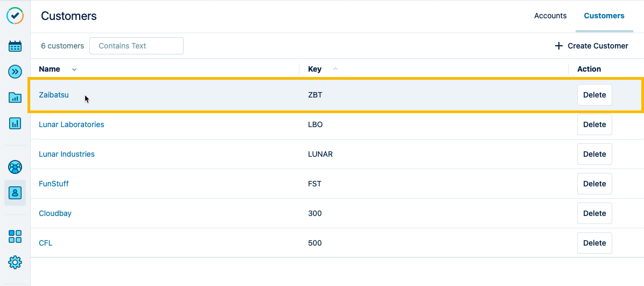Delete the Cloudbay customer
Image resolution: width=644 pixels, height=286 pixels.
[594, 213]
